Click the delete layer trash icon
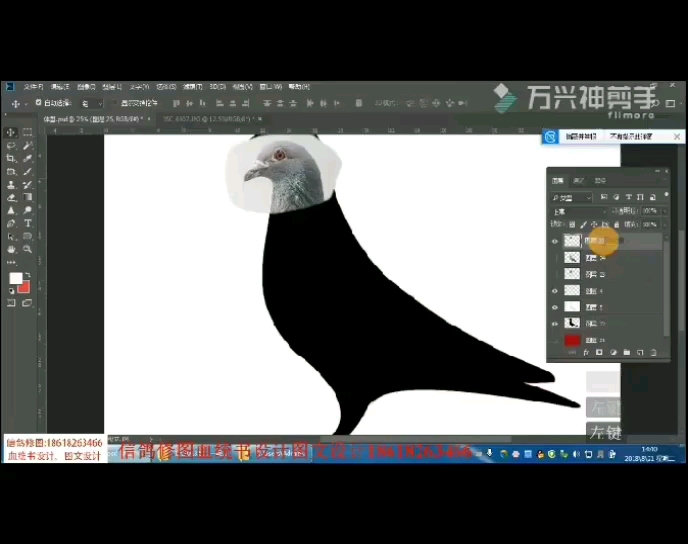This screenshot has width=688, height=544. [652, 353]
